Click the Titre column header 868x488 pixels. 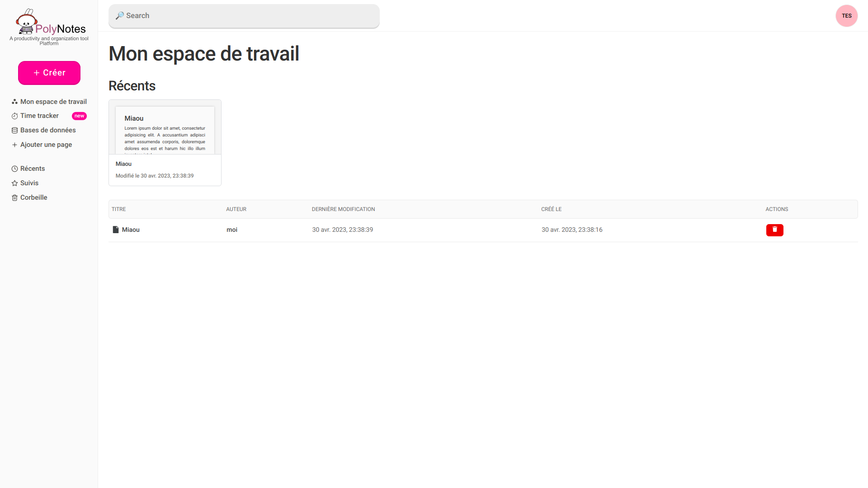119,209
